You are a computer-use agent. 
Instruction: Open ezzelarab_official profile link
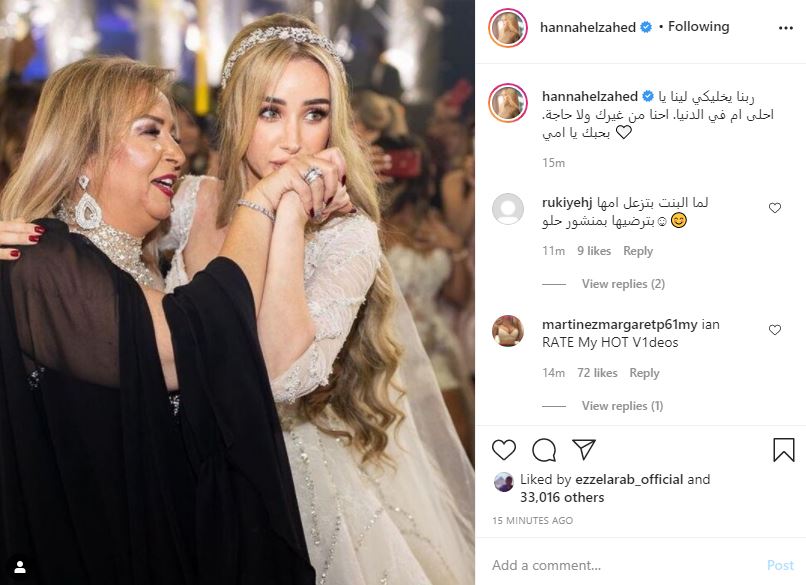(x=621, y=480)
